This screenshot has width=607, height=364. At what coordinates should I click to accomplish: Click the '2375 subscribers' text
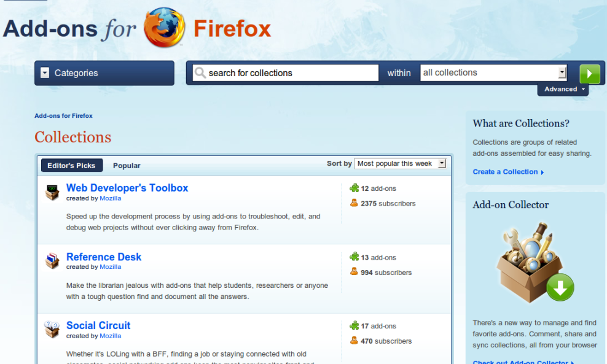(388, 203)
